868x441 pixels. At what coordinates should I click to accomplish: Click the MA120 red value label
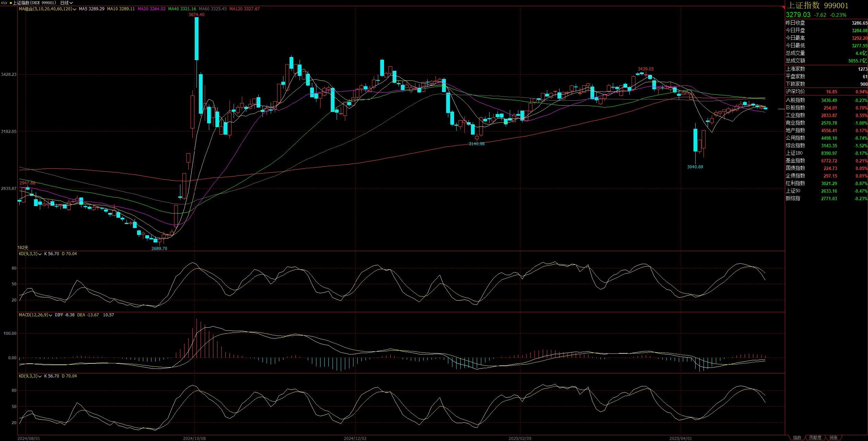point(244,9)
